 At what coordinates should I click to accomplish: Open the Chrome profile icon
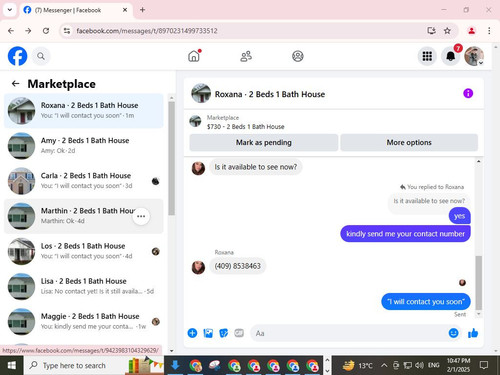[x=471, y=31]
